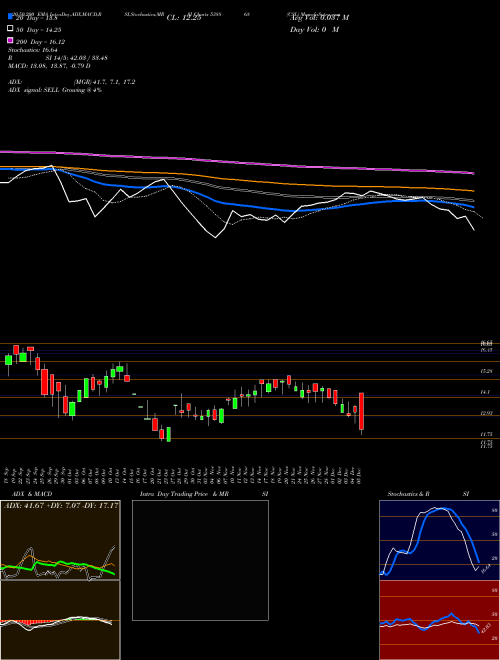This screenshot has width=500, height=660.
Task: Click the 11.75 price axis label
Action: (486, 434)
